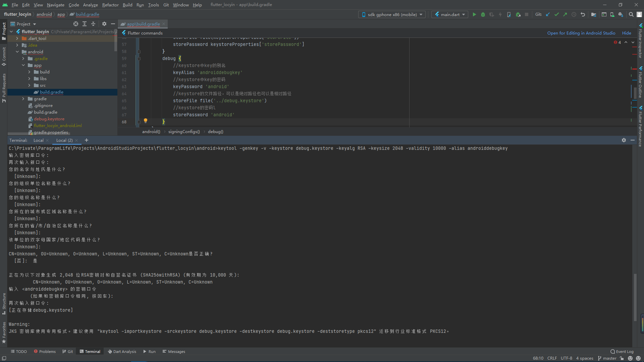Add a new terminal session tab

pos(87,140)
